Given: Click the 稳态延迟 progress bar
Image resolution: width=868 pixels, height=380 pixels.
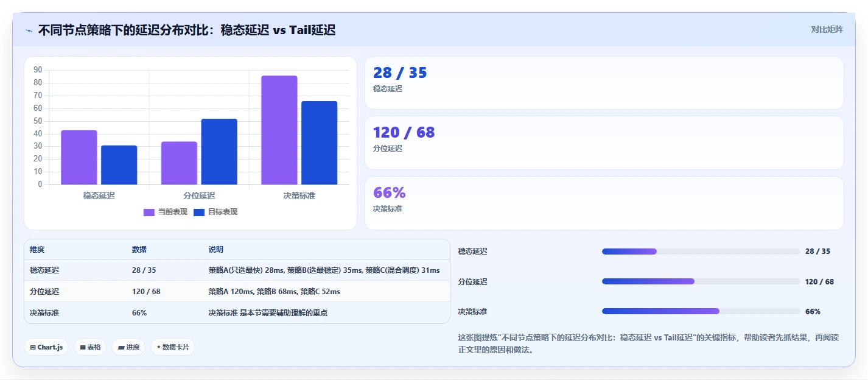Looking at the screenshot, I should click(701, 252).
